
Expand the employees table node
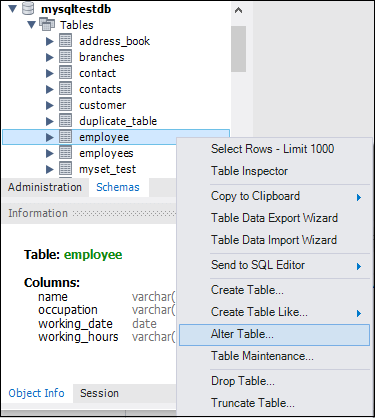50,153
